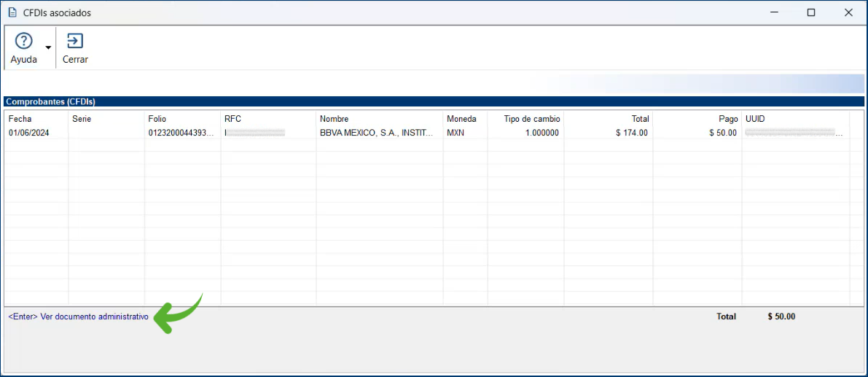This screenshot has height=377, width=868.
Task: Open Ver documento administrativo link
Action: coord(78,317)
